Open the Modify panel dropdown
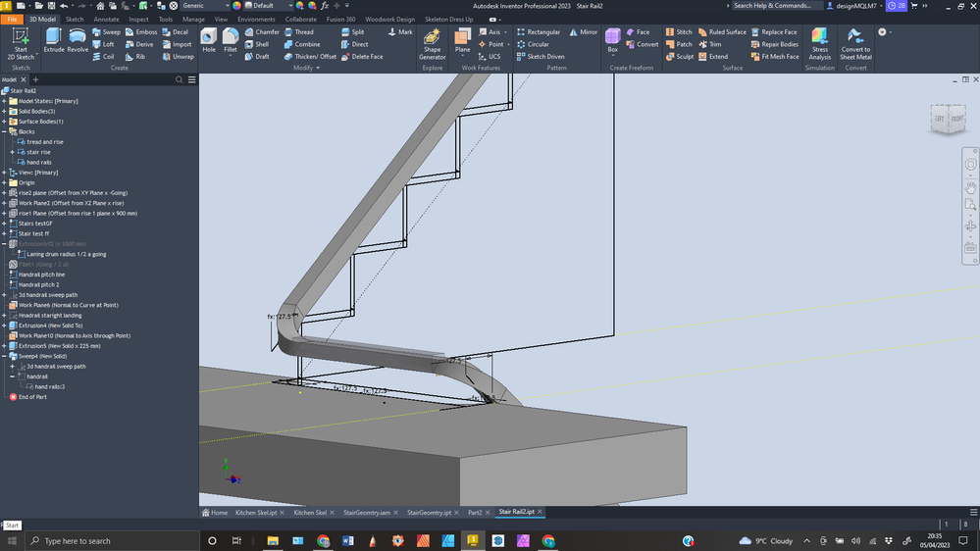 [x=306, y=68]
